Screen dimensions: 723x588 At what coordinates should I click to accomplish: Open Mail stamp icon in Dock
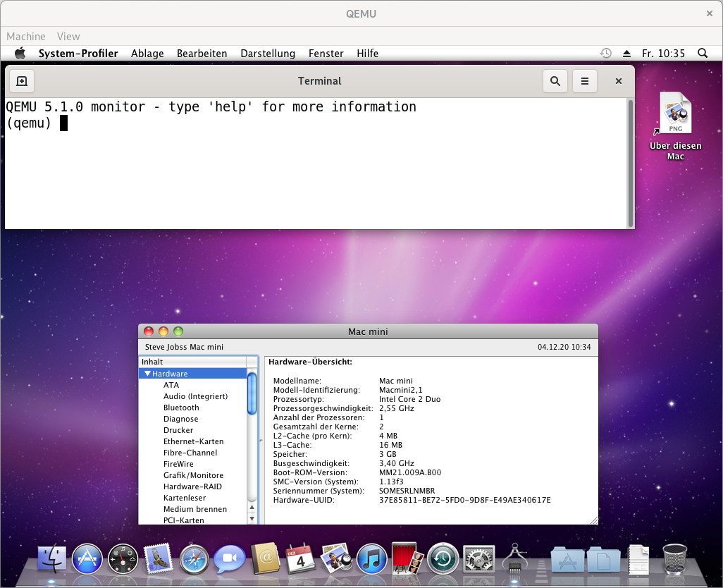pos(158,558)
